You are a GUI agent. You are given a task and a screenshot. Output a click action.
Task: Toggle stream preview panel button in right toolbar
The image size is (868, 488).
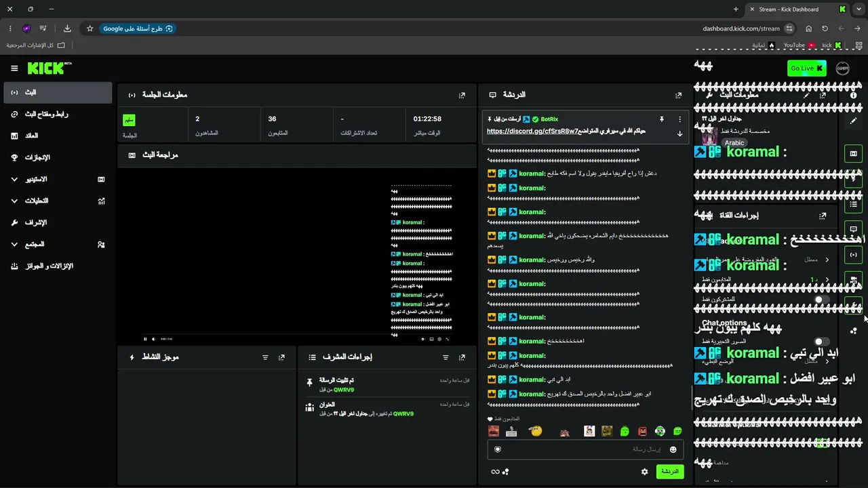click(854, 154)
